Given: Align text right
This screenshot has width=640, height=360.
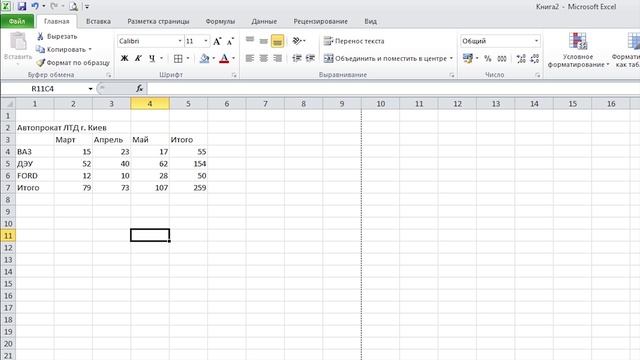Looking at the screenshot, I should click(278, 58).
